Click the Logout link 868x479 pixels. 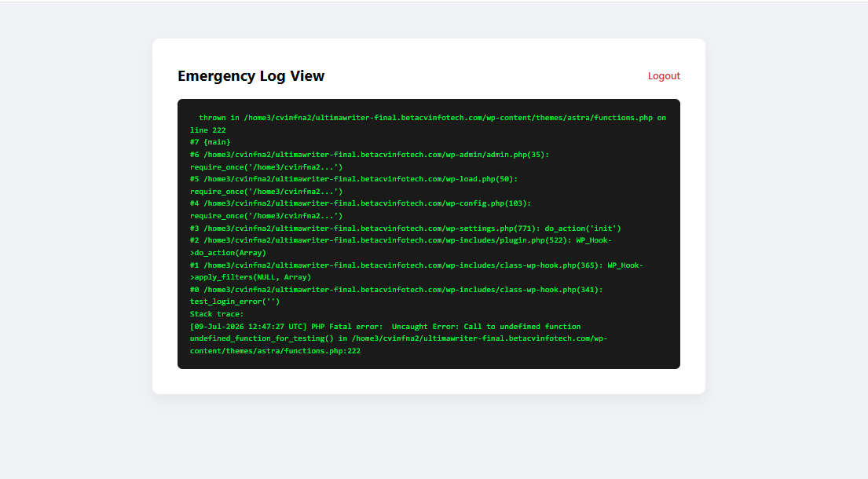pyautogui.click(x=664, y=76)
